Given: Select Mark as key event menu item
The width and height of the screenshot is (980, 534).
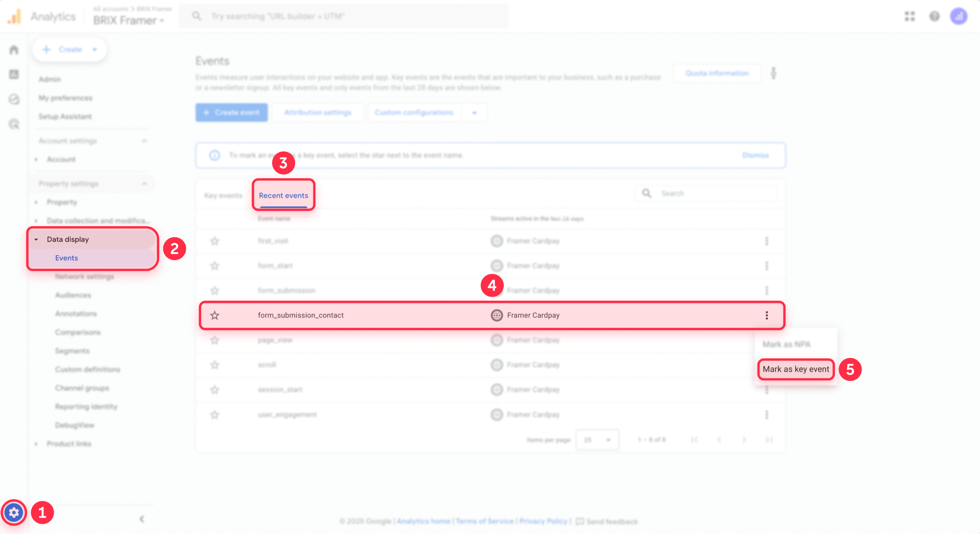Looking at the screenshot, I should pyautogui.click(x=796, y=369).
